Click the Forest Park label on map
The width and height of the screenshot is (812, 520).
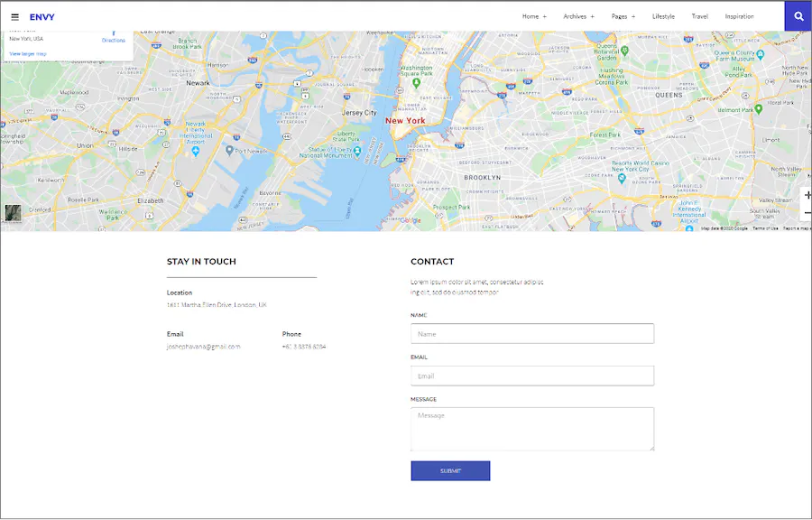coord(604,135)
